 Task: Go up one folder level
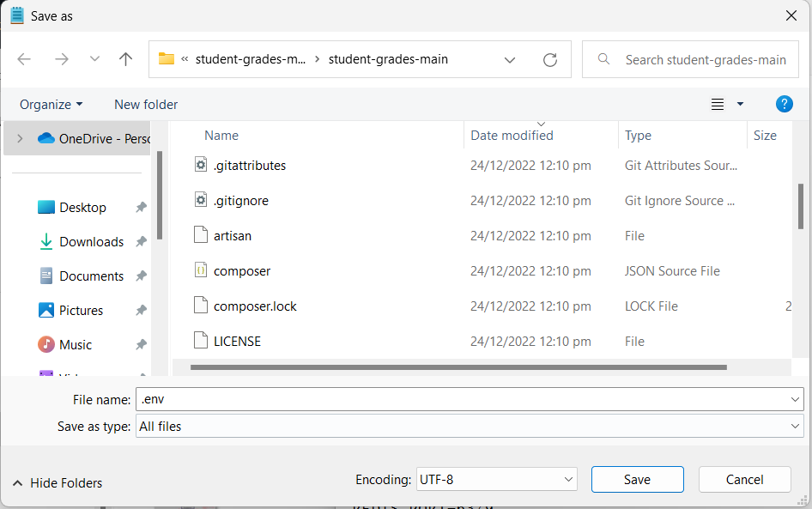[x=125, y=59]
